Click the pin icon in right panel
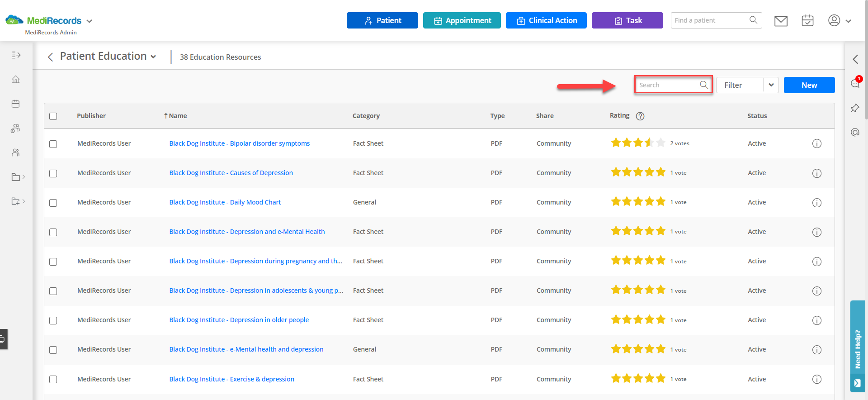The height and width of the screenshot is (400, 868). (x=855, y=108)
